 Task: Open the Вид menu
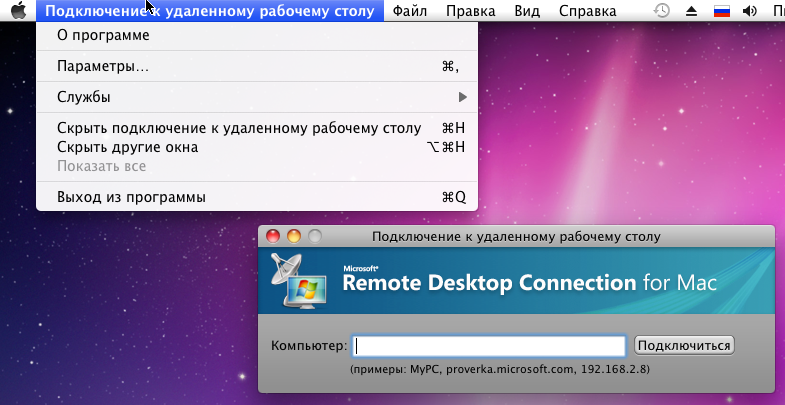pyautogui.click(x=527, y=11)
